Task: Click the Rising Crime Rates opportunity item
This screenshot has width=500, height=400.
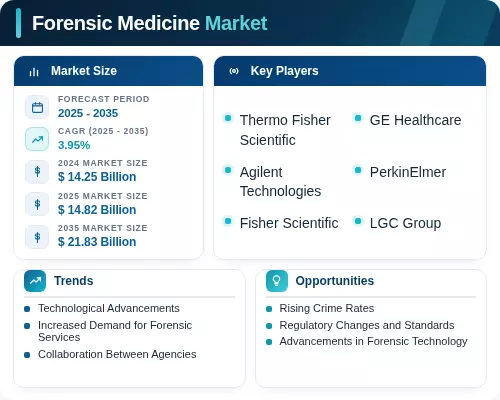Action: point(327,308)
